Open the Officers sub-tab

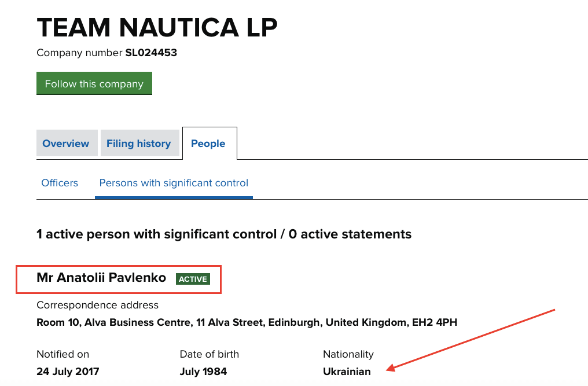[x=60, y=183]
